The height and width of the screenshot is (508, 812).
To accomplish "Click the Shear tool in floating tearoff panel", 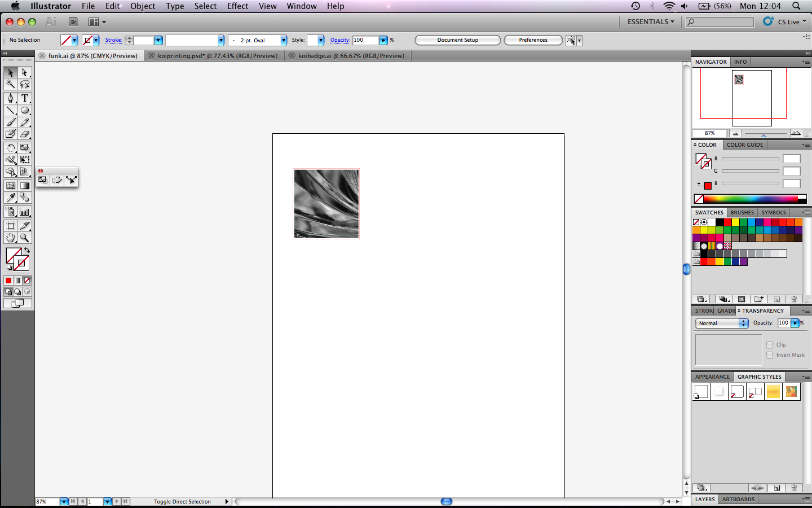I will coord(57,180).
